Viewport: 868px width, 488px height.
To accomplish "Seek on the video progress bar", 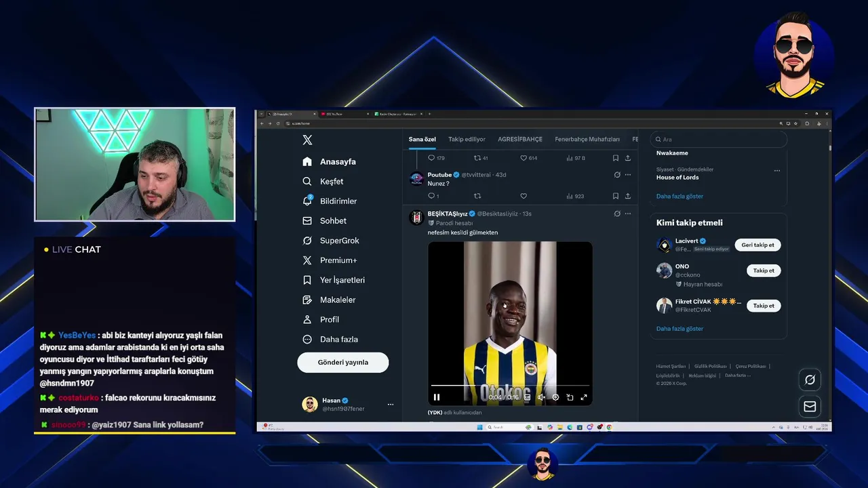I will pos(510,386).
